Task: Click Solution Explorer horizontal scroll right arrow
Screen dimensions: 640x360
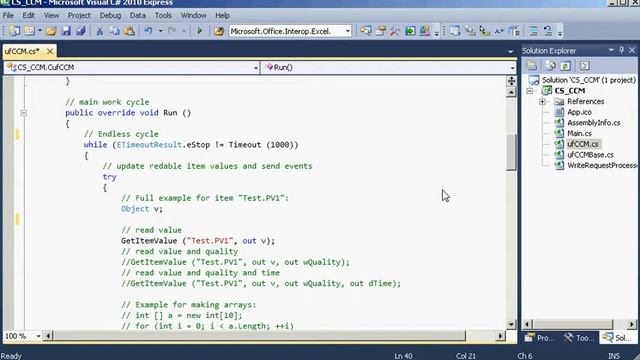Action: pyautogui.click(x=632, y=324)
